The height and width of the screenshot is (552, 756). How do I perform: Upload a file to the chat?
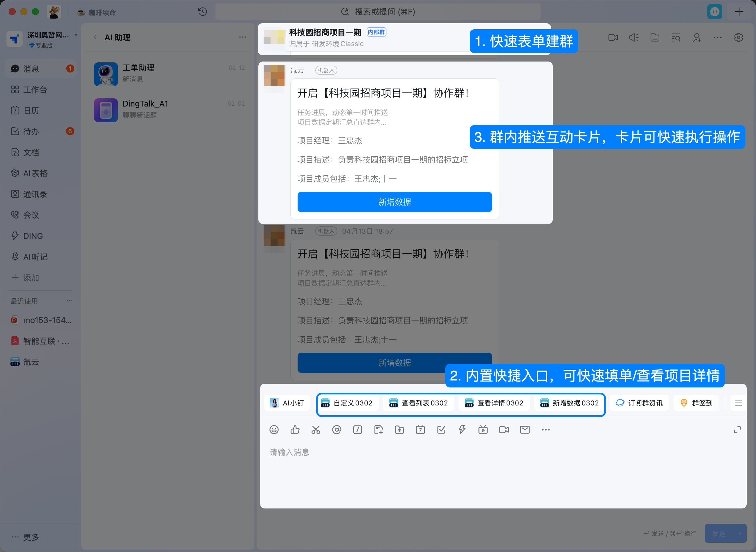tap(399, 430)
